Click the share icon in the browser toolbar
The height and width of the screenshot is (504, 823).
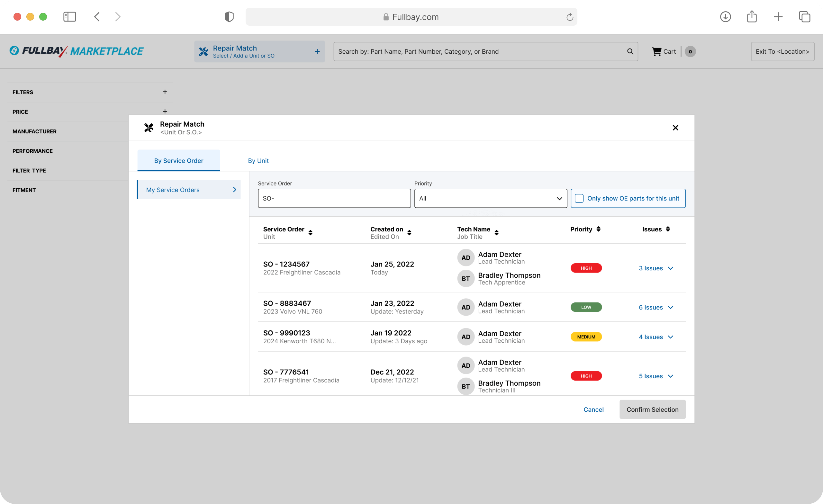(x=752, y=17)
